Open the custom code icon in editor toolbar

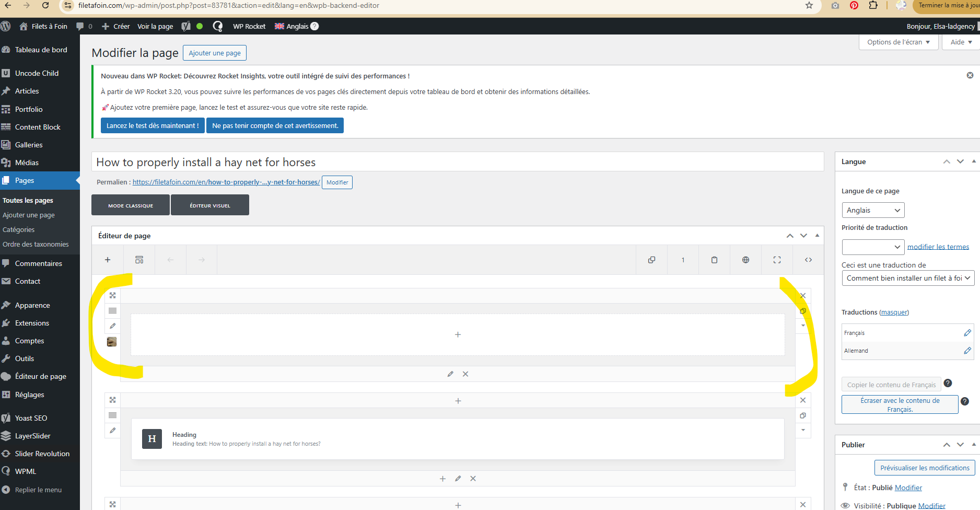click(808, 260)
